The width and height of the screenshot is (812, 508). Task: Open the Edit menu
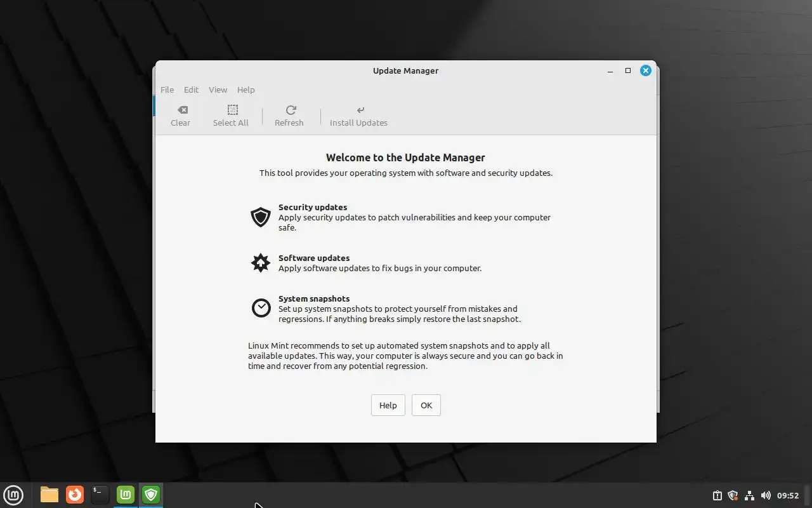[191, 90]
